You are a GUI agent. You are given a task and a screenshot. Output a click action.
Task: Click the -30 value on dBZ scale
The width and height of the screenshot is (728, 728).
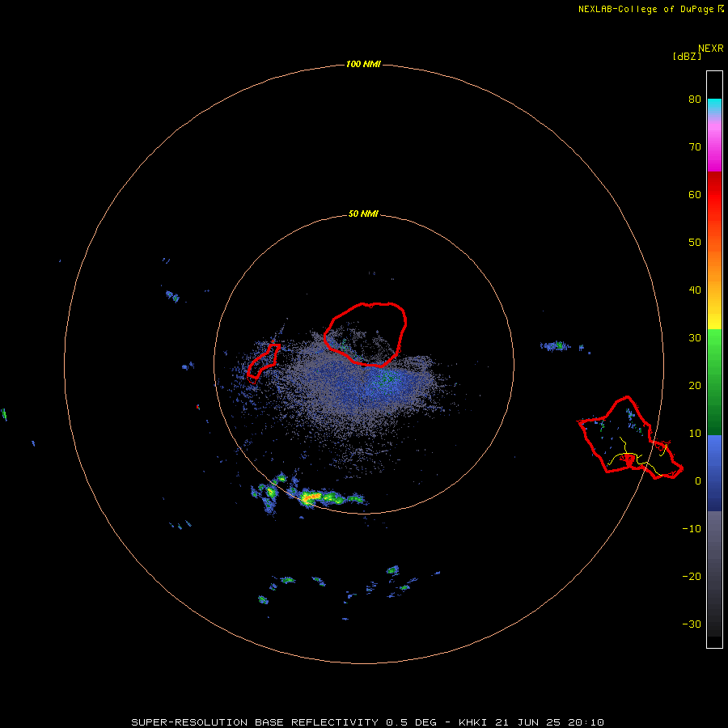click(x=692, y=624)
